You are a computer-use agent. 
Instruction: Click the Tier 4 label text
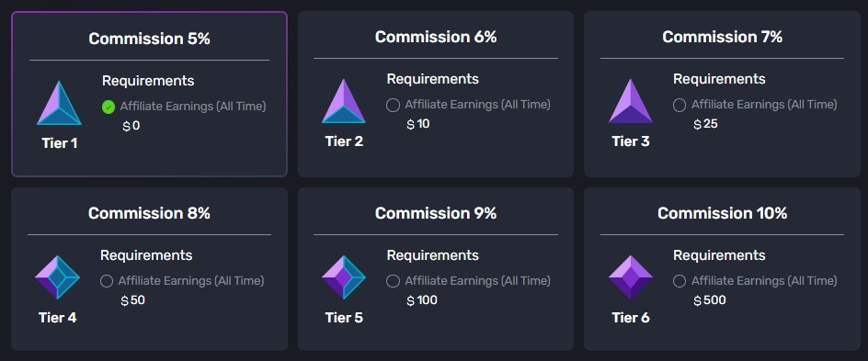58,318
